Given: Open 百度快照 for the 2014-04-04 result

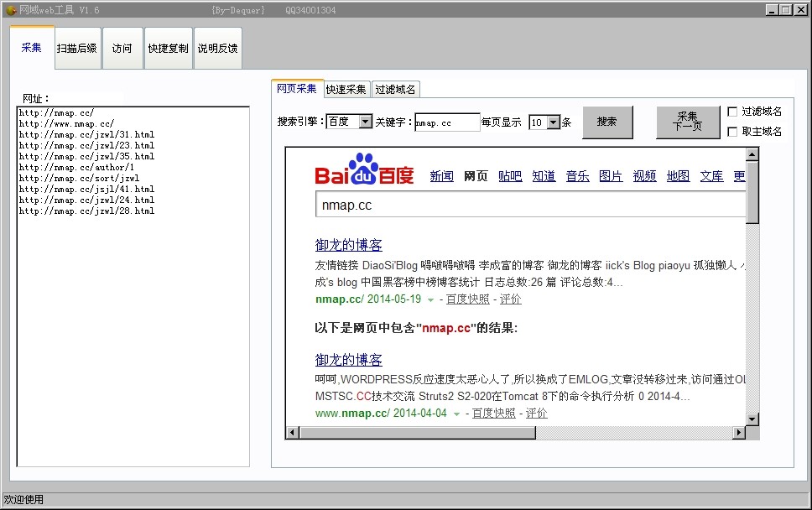Looking at the screenshot, I should point(493,414).
